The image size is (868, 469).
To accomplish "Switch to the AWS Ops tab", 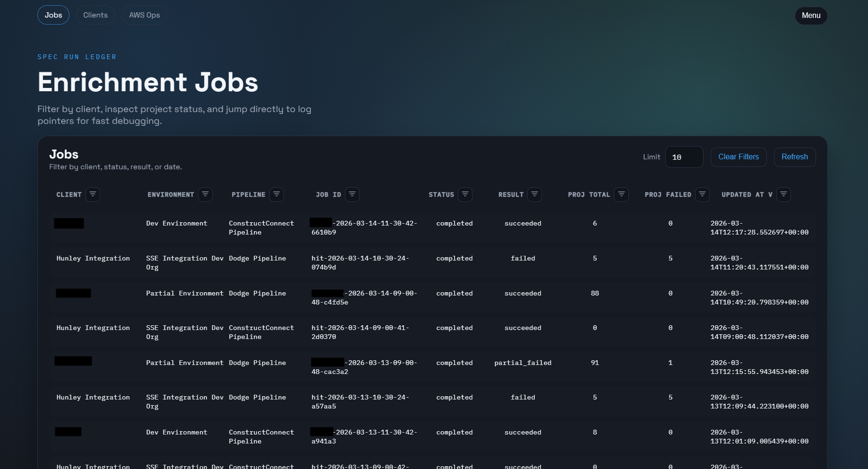I will click(145, 15).
